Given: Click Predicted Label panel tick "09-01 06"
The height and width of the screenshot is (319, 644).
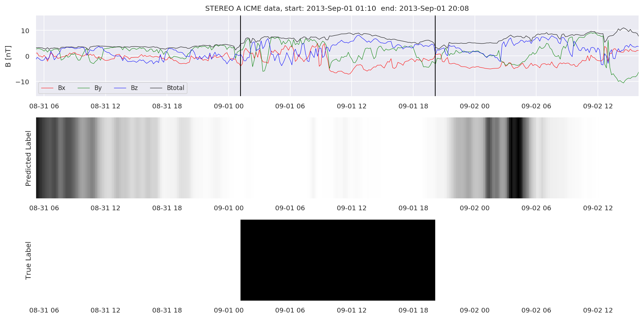Looking at the screenshot, I should [x=290, y=208].
